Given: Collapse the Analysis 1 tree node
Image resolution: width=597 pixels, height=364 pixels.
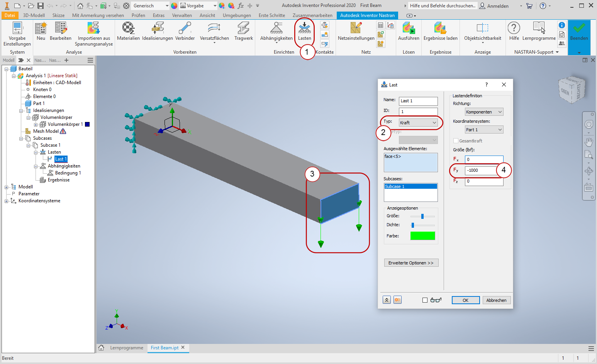Looking at the screenshot, I should click(x=14, y=76).
